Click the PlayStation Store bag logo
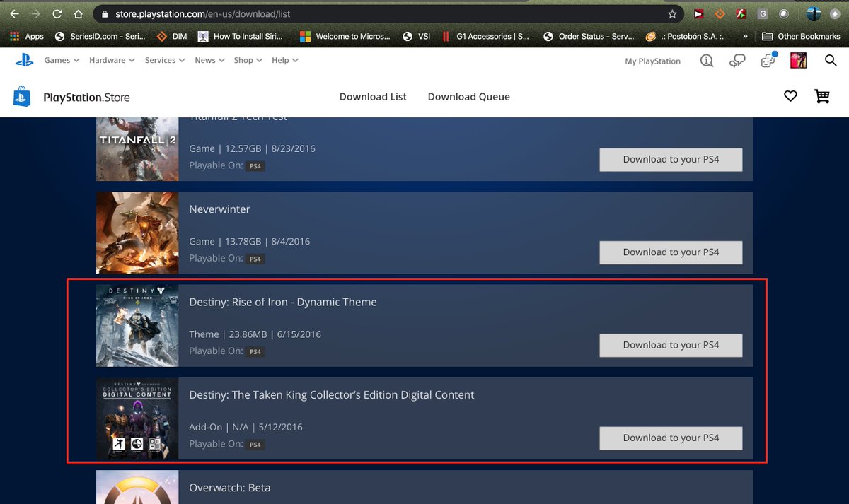The image size is (849, 504). [x=22, y=97]
